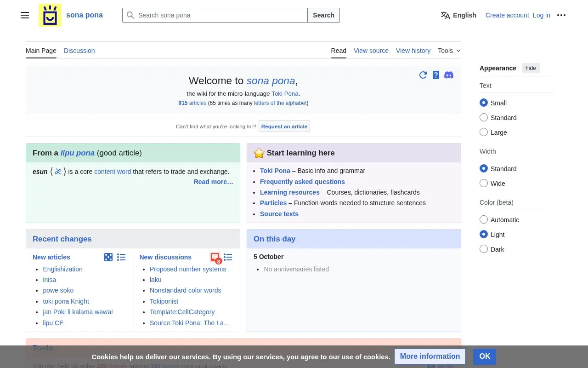Open the three-dot personal tools menu
The height and width of the screenshot is (368, 588).
[x=561, y=15]
